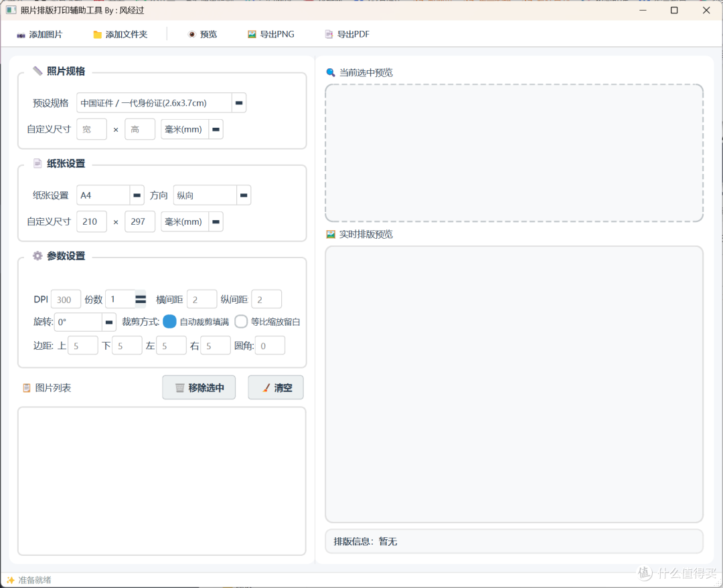Click the 添加文件夹 label in toolbar
The image size is (723, 588).
coord(127,35)
